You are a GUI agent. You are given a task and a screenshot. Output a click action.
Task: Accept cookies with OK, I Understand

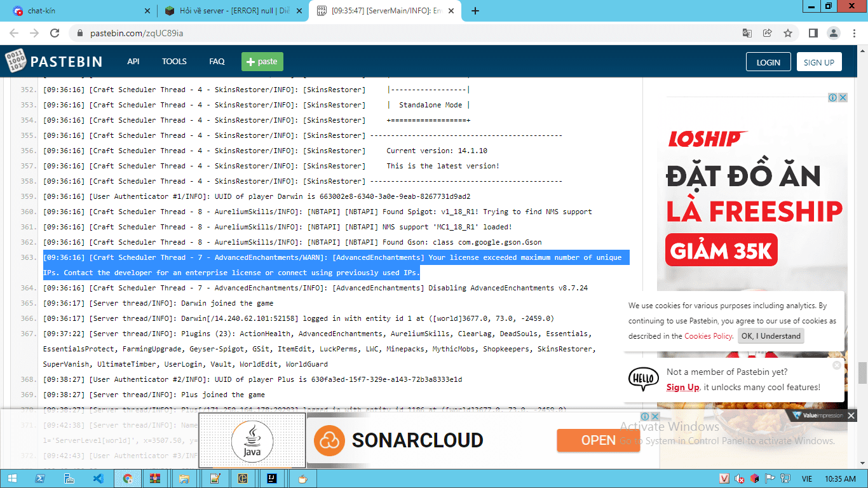(x=771, y=336)
